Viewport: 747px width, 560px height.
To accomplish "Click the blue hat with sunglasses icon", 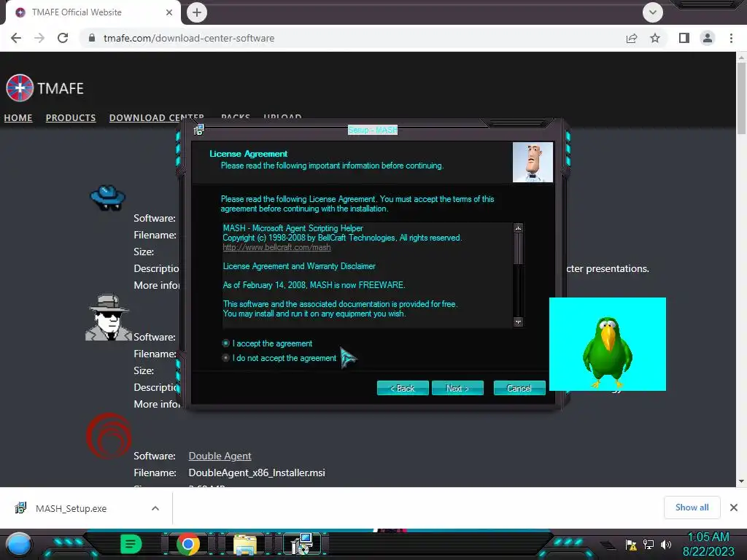I will [x=108, y=197].
